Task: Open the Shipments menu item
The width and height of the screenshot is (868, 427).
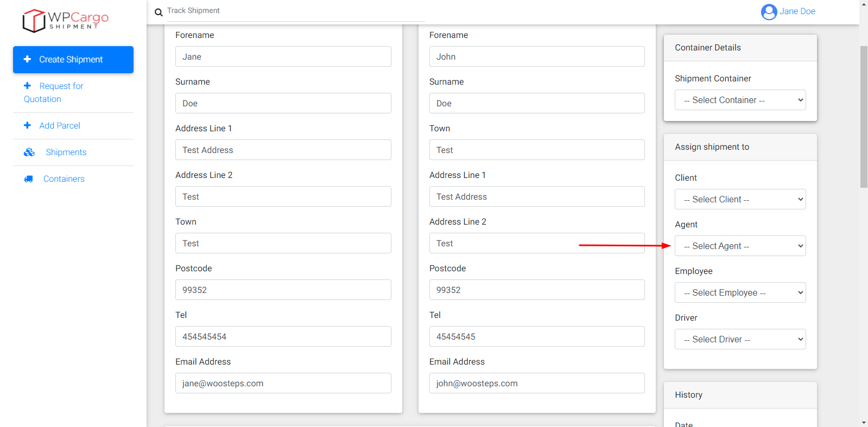Action: pos(66,152)
